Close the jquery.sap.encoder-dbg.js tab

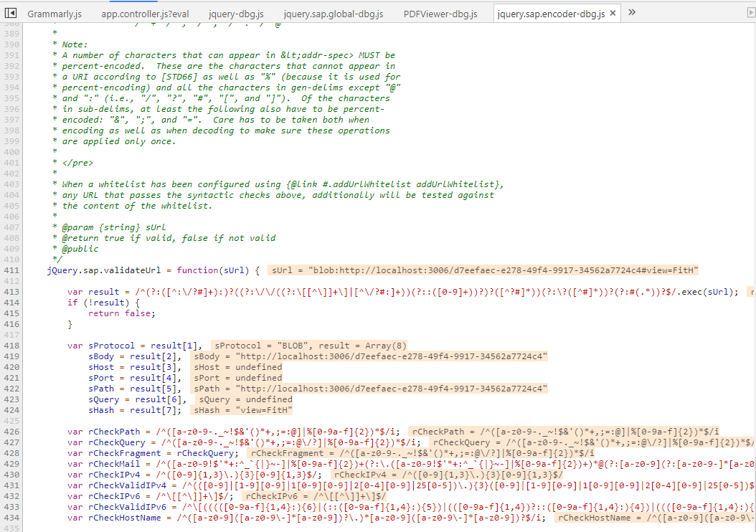(x=613, y=14)
